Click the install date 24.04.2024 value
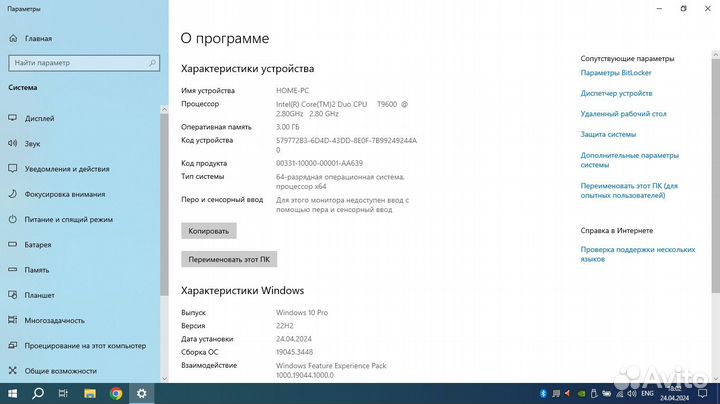Viewport: 720px width, 404px height. click(x=294, y=339)
